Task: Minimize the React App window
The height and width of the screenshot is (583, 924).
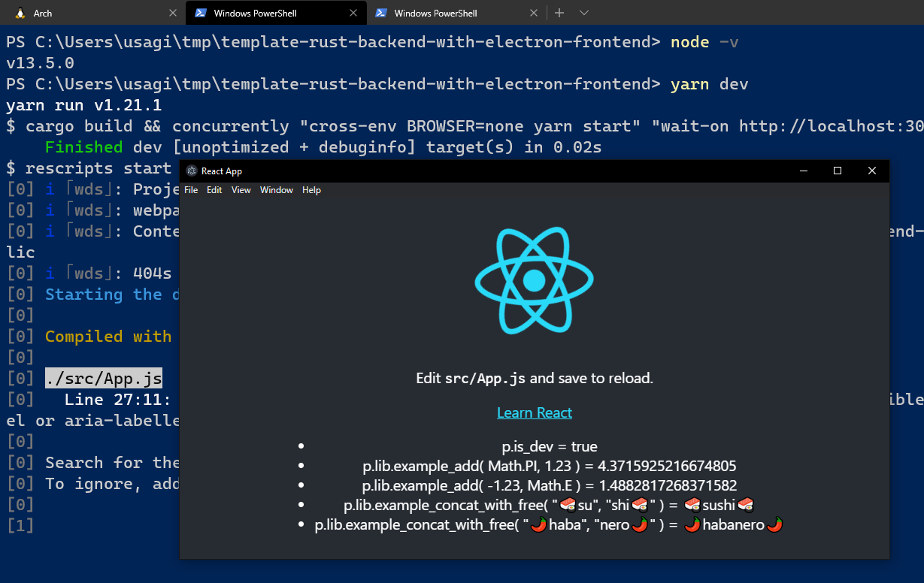Action: pyautogui.click(x=803, y=171)
